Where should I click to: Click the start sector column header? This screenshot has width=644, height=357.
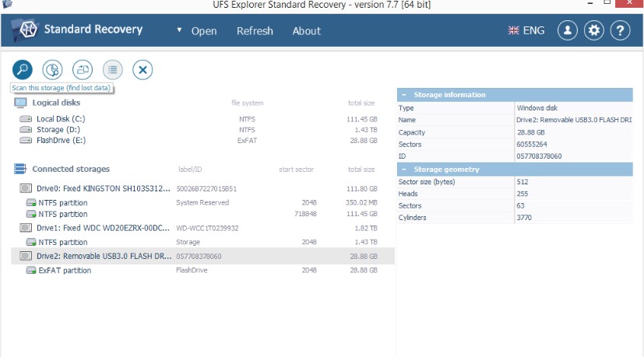296,170
